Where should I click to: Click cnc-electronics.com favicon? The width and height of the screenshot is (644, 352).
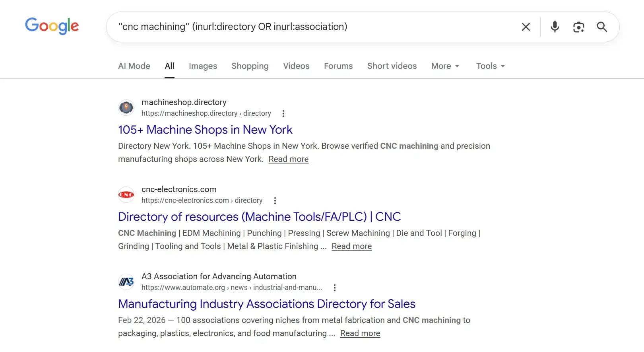tap(126, 194)
